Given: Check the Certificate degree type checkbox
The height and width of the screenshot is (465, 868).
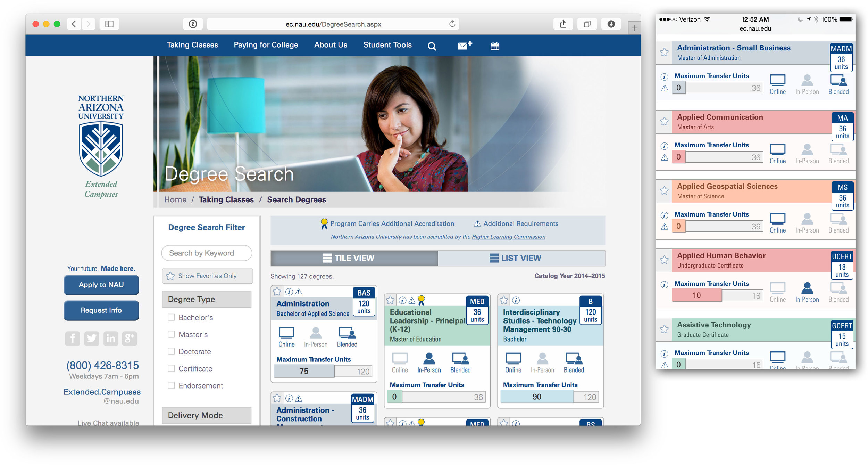Looking at the screenshot, I should pos(171,368).
